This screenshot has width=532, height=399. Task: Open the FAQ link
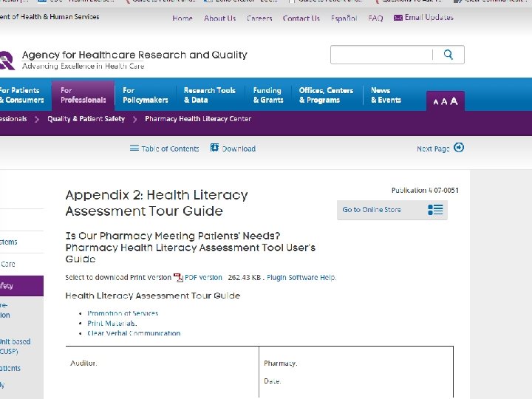375,18
